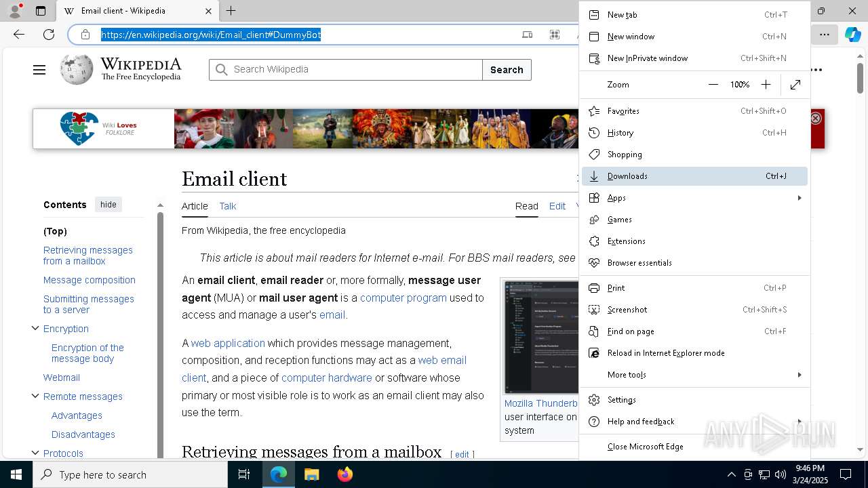Open network status in system tray
The image size is (868, 488).
(764, 474)
